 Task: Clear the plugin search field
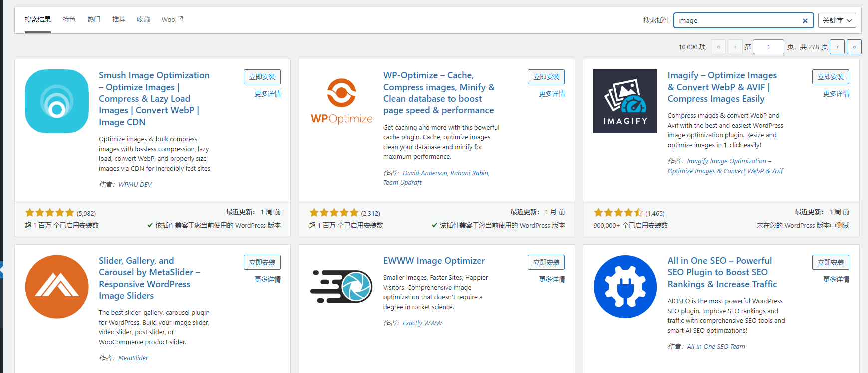coord(805,20)
